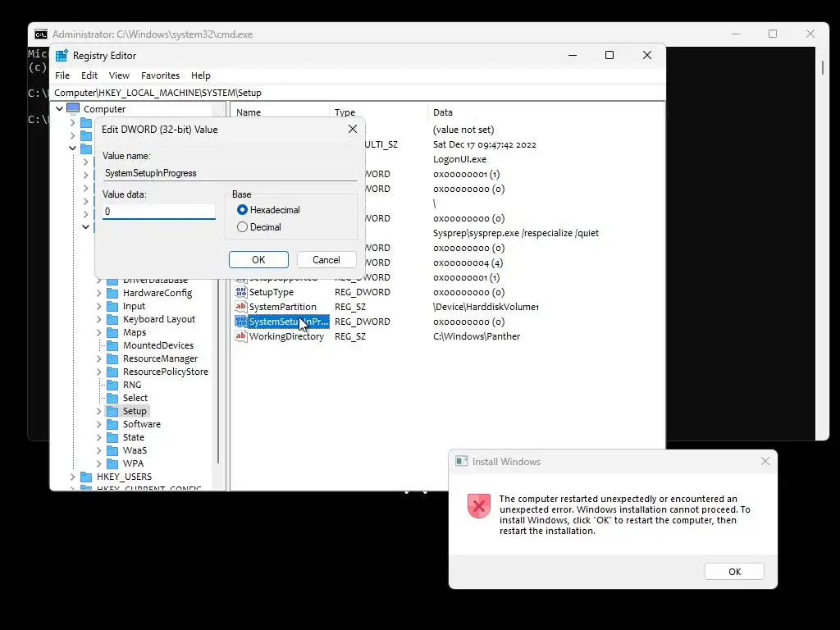Click the RNG folder icon
The width and height of the screenshot is (840, 630).
click(112, 385)
